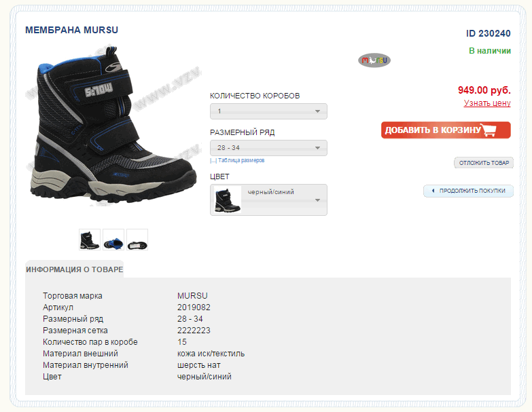This screenshot has width=532, height=412.
Task: Click the dropdown arrow of quantity selector
Action: point(317,111)
